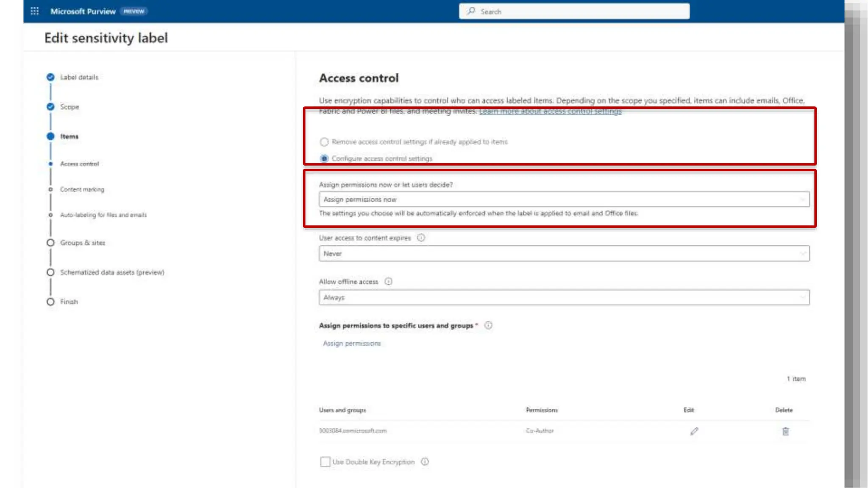868x488 pixels.
Task: Open Allow offline access Always dropdown
Action: pyautogui.click(x=564, y=297)
